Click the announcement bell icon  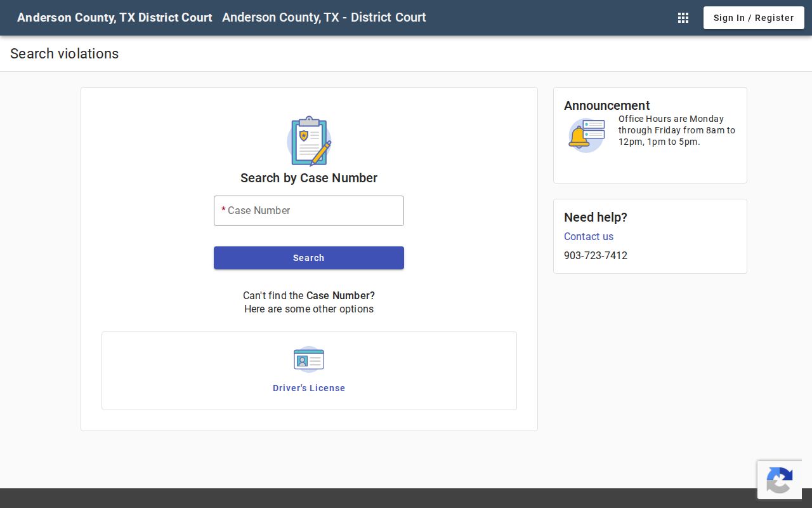[586, 135]
